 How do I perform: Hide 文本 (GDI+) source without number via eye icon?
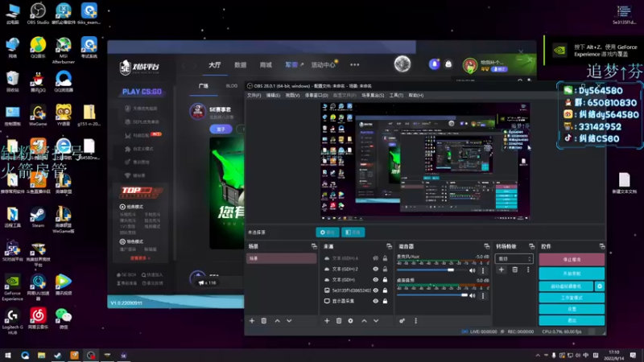(375, 279)
